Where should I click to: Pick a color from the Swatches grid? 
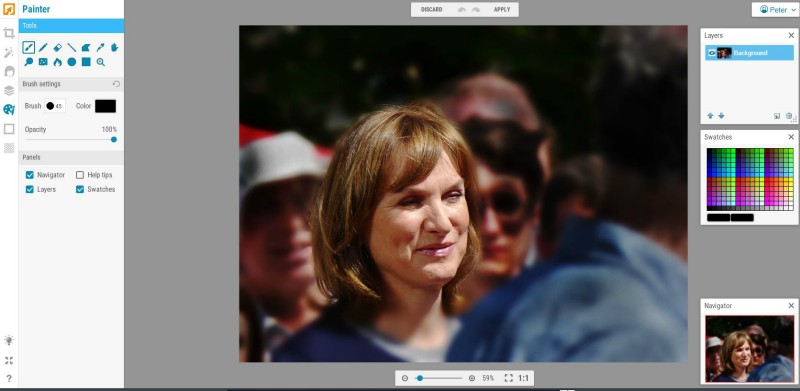pos(750,179)
